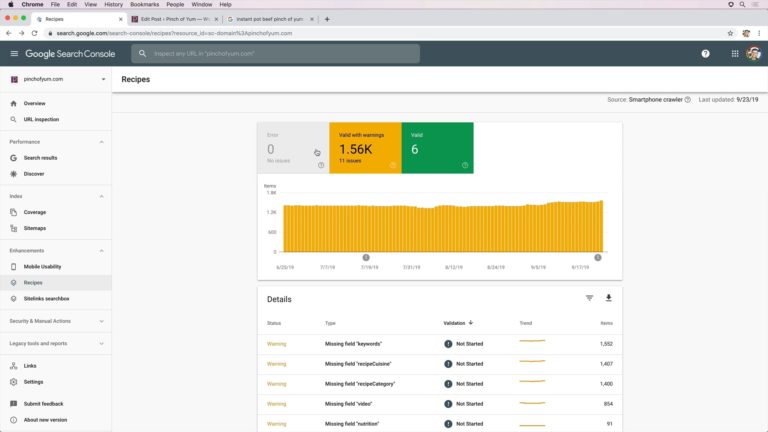The width and height of the screenshot is (768, 432).
Task: Open Missing field "recipeCuisine" warning row
Action: pyautogui.click(x=440, y=364)
